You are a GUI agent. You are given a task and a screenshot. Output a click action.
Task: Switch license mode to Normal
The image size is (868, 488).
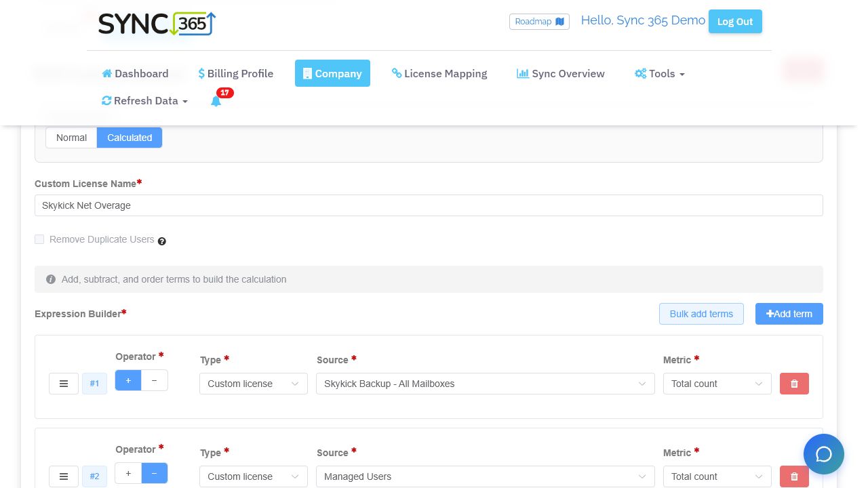pyautogui.click(x=71, y=138)
